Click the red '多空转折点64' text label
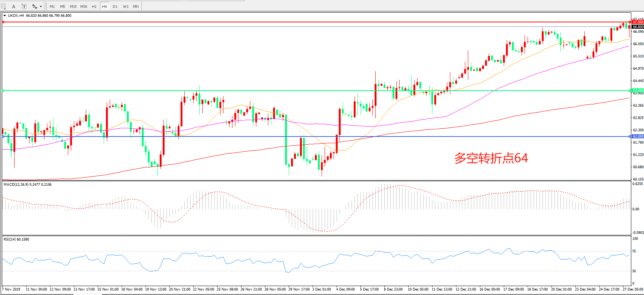Viewport: 644px width, 295px height. [491, 158]
